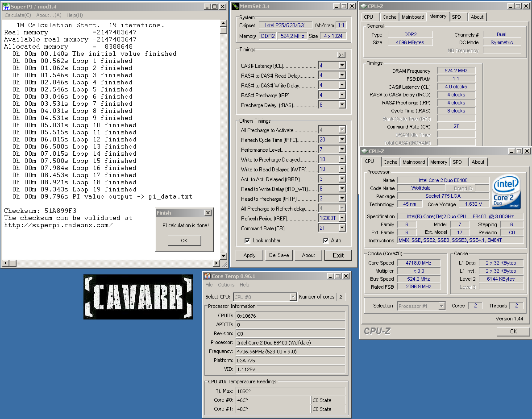The width and height of the screenshot is (532, 419).
Task: Open the RAS# to CAS# Write Delay dropdown
Action: (x=342, y=85)
